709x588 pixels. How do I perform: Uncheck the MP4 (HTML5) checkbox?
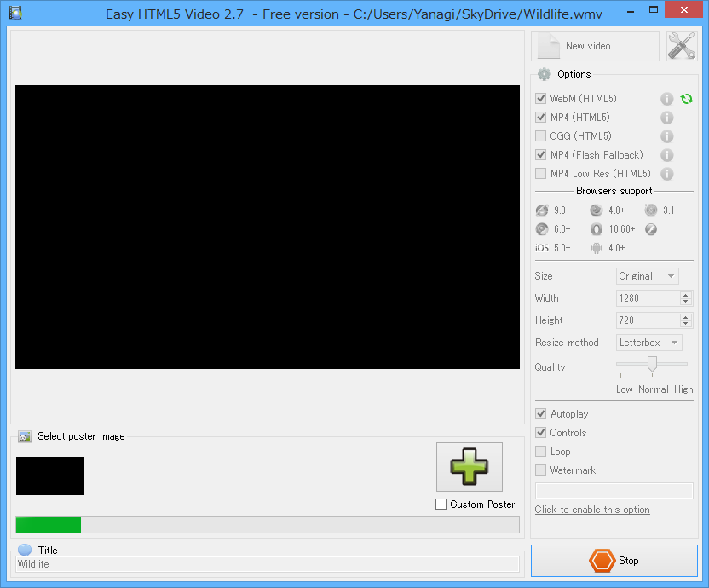541,118
